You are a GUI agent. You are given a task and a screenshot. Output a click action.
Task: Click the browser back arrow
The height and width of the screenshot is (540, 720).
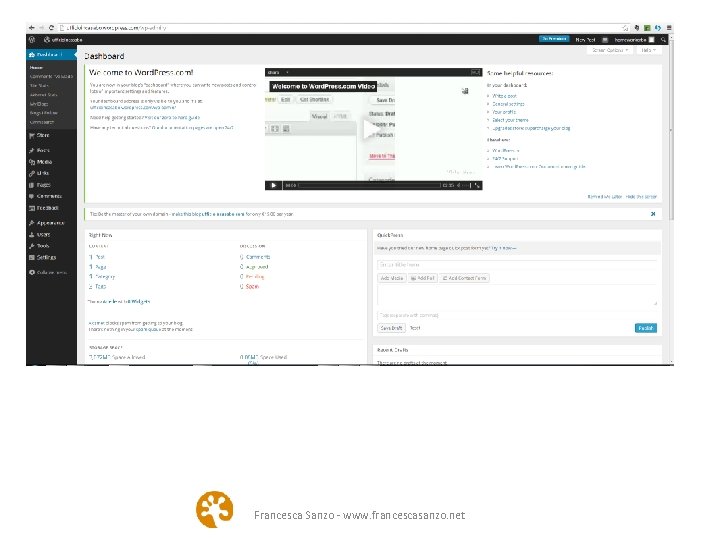tap(32, 28)
